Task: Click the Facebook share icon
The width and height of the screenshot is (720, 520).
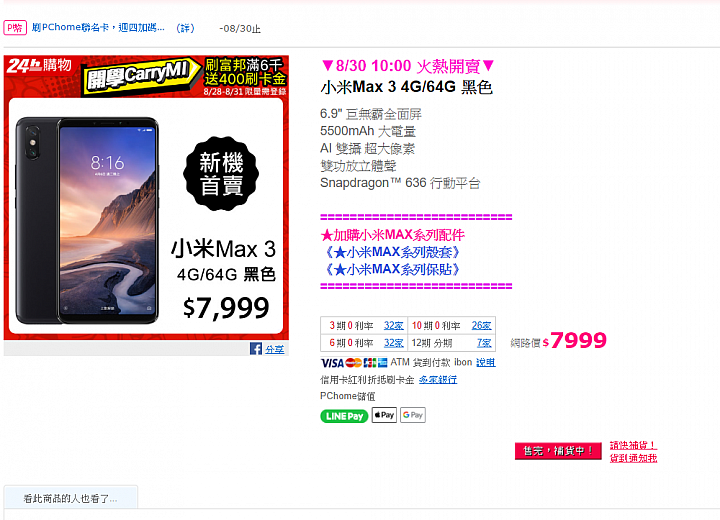Action: (256, 349)
